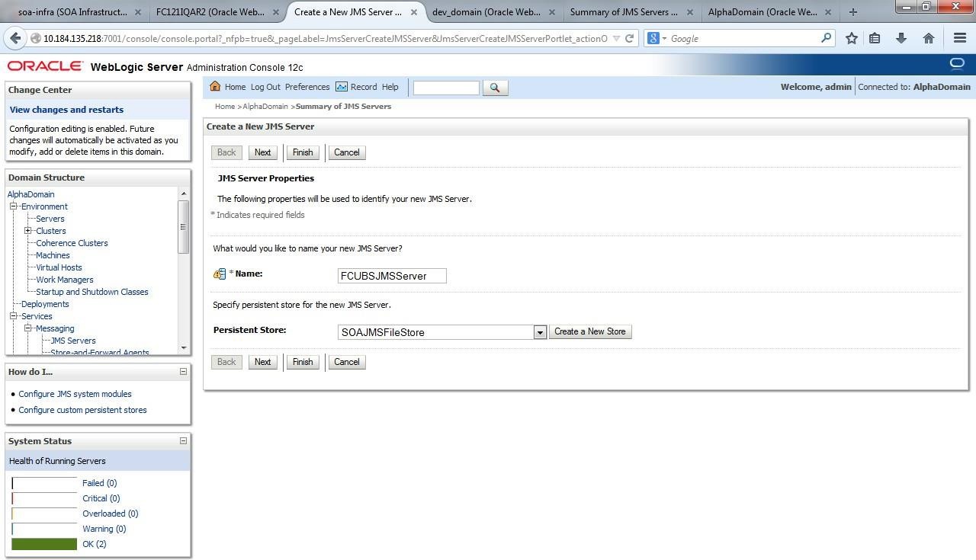Click the Home icon in console toolbar
The height and width of the screenshot is (560, 976).
[215, 87]
